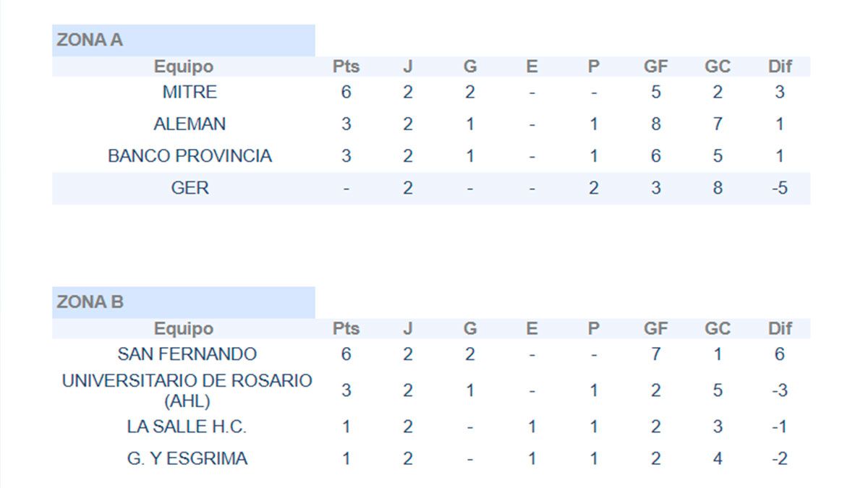This screenshot has width=868, height=488.
Task: Click the ZONA A section header
Action: click(90, 40)
